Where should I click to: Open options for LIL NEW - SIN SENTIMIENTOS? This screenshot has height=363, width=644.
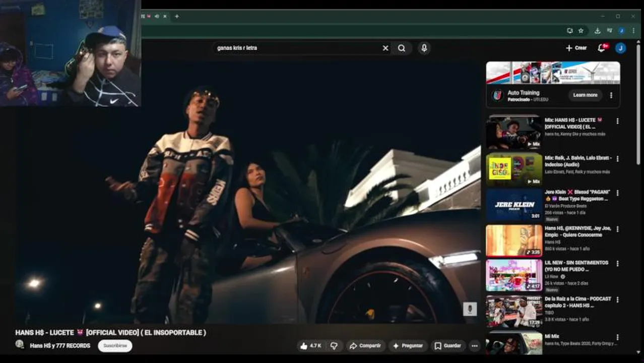[617, 263]
